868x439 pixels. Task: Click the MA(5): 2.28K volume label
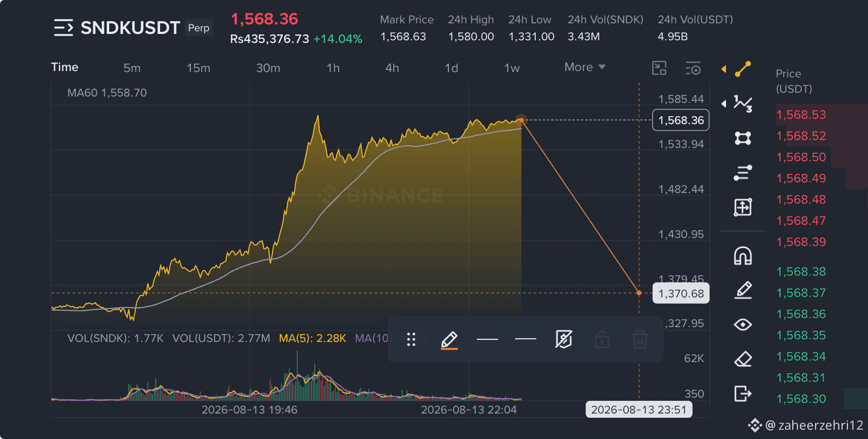313,338
